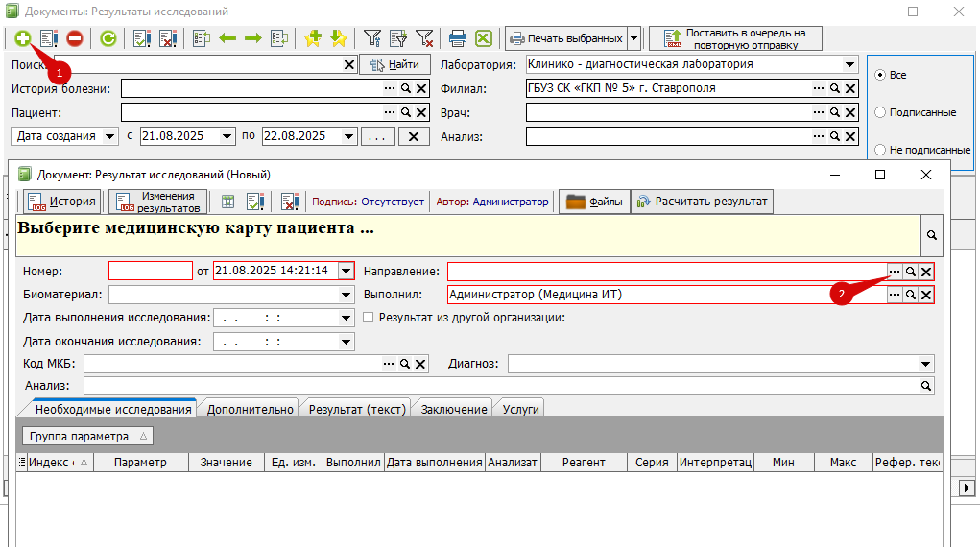Click the clear filter funnel icon
The height and width of the screenshot is (547, 980).
424,38
